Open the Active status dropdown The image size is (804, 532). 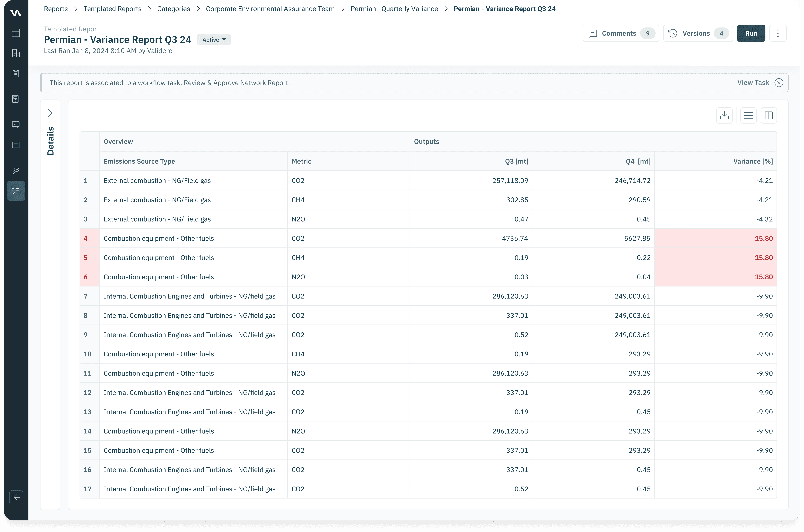pos(214,40)
